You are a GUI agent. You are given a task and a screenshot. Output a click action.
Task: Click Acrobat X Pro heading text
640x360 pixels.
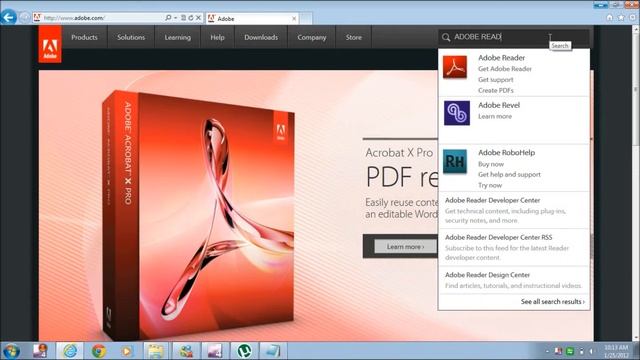pos(399,153)
